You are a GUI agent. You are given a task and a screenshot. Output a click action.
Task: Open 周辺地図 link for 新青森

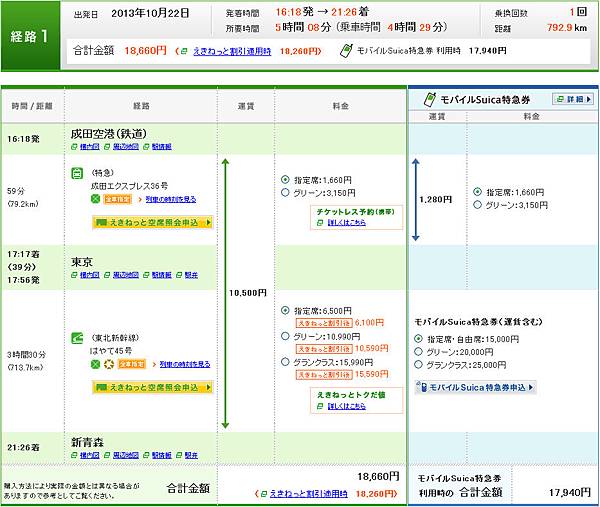tap(126, 455)
